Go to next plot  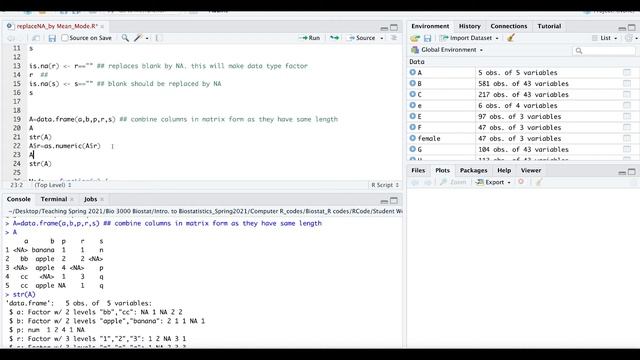(427, 182)
